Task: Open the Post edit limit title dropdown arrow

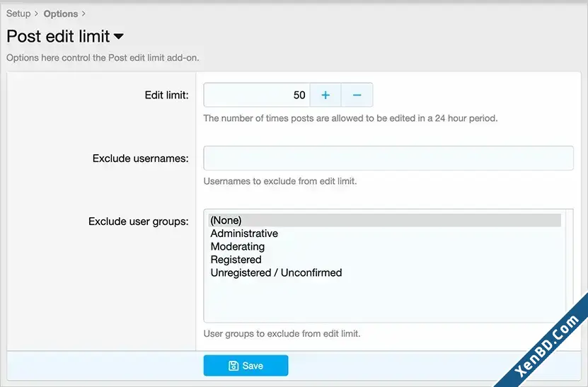Action: (118, 36)
